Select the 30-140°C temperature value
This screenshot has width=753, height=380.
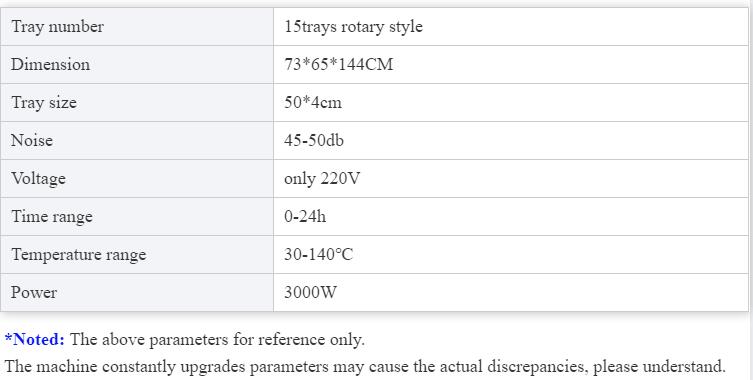pos(318,254)
